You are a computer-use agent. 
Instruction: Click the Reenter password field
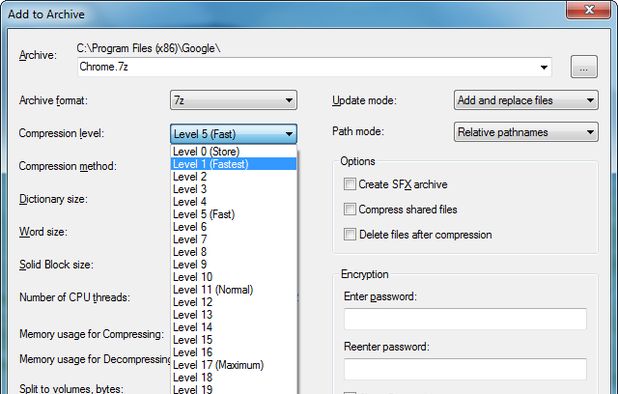[465, 369]
